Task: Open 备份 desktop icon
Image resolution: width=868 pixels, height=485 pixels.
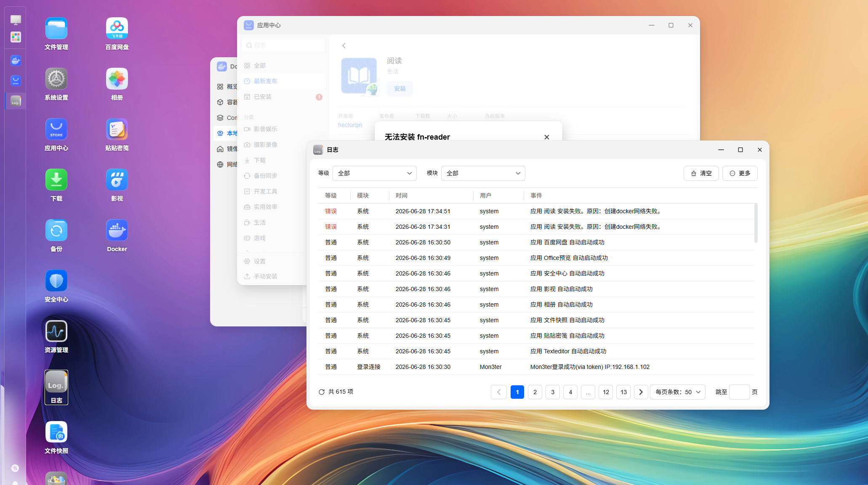Action: (56, 236)
